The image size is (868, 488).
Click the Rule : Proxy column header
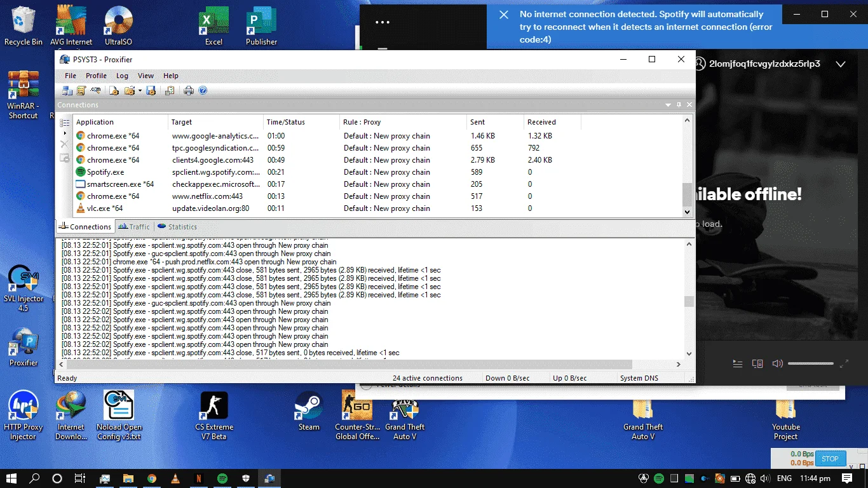coord(403,122)
